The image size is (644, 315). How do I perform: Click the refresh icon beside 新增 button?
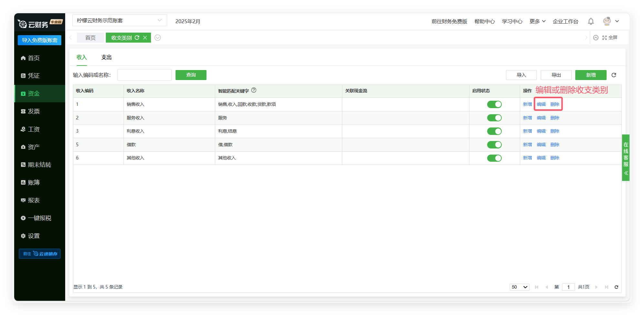[x=614, y=75]
